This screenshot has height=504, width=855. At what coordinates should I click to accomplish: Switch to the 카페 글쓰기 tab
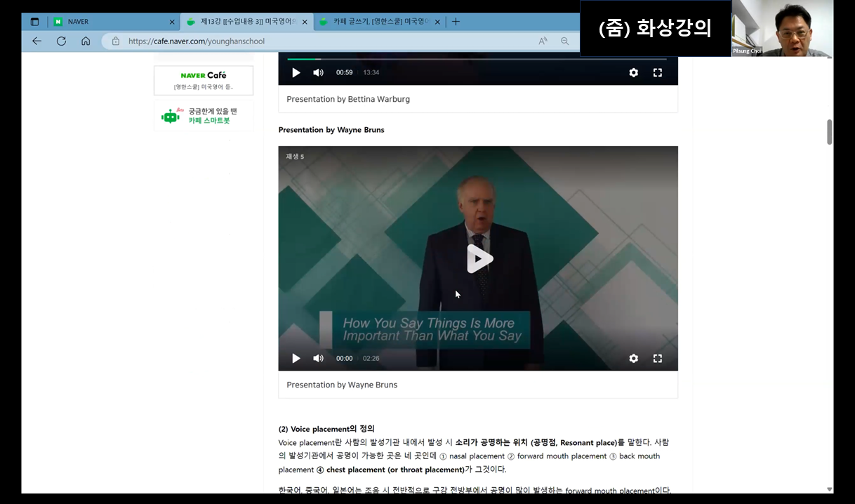tap(379, 22)
